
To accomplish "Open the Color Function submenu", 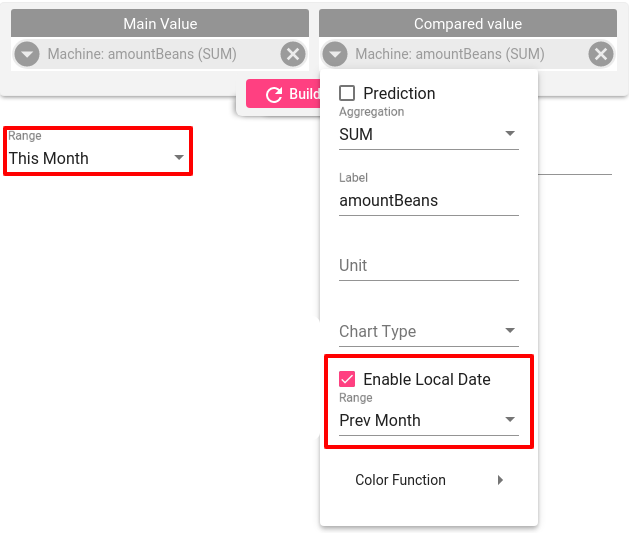I will point(428,480).
